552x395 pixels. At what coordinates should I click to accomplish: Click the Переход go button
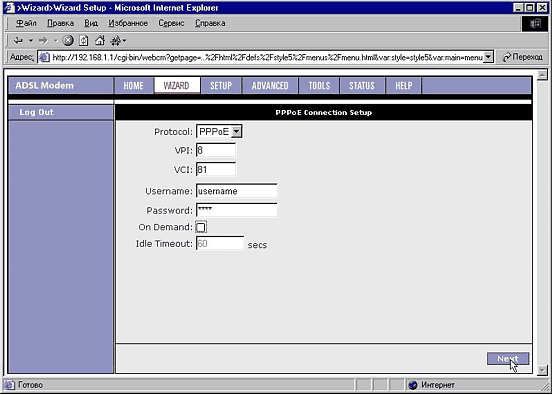(x=522, y=57)
